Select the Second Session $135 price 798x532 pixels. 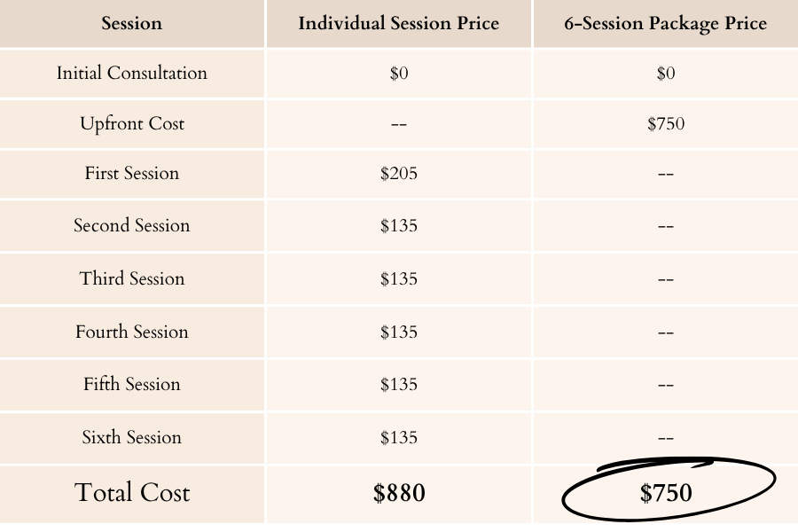(x=398, y=225)
